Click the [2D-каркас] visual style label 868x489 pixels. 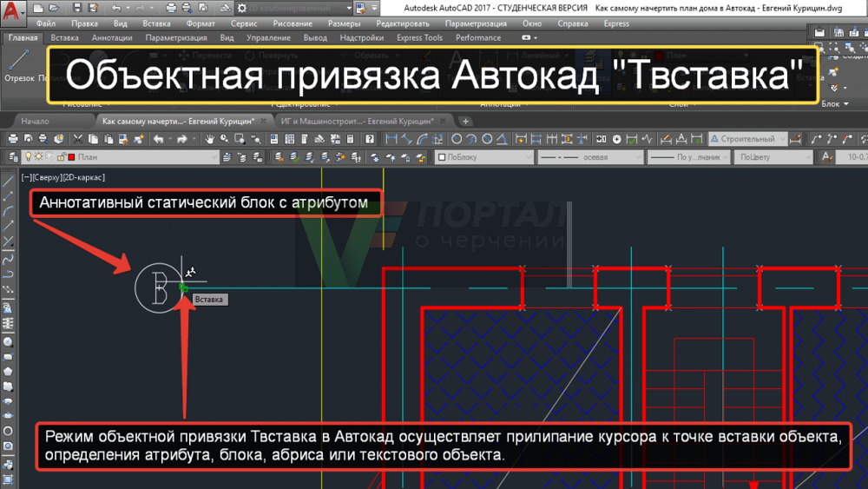[x=83, y=176]
